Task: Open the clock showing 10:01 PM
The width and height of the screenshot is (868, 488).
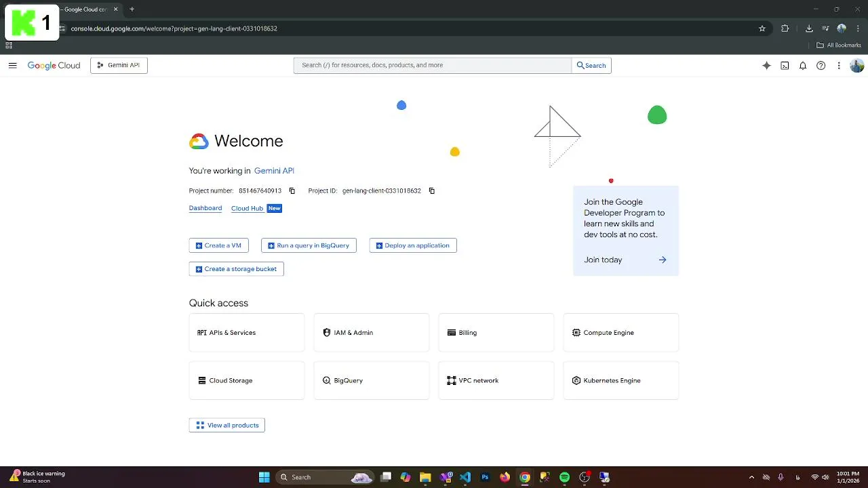Action: (848, 477)
